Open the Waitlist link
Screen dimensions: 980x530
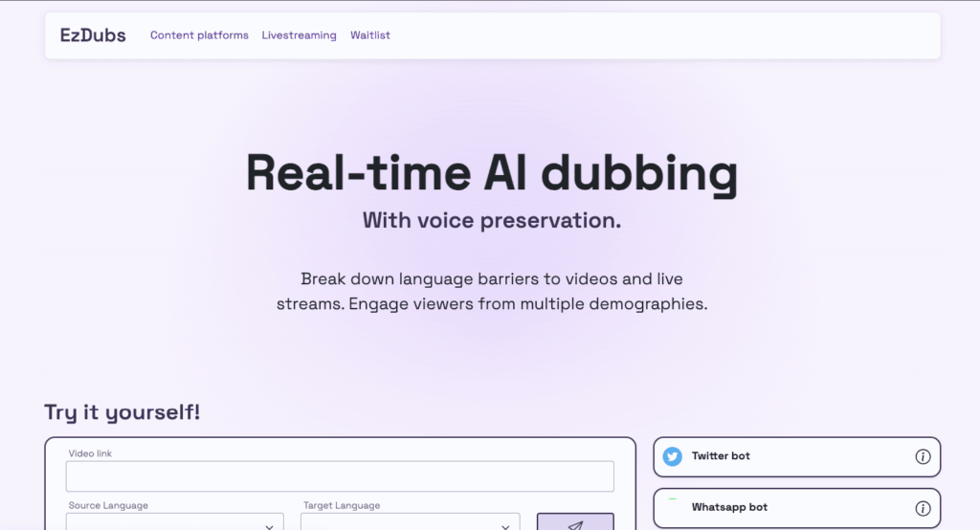370,35
